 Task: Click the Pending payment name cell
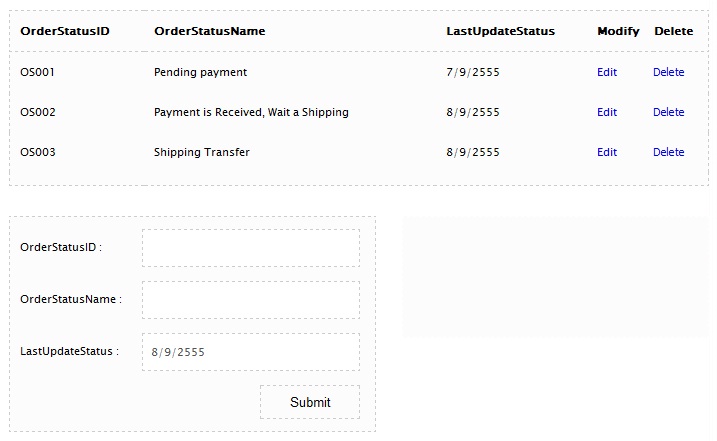[x=200, y=72]
